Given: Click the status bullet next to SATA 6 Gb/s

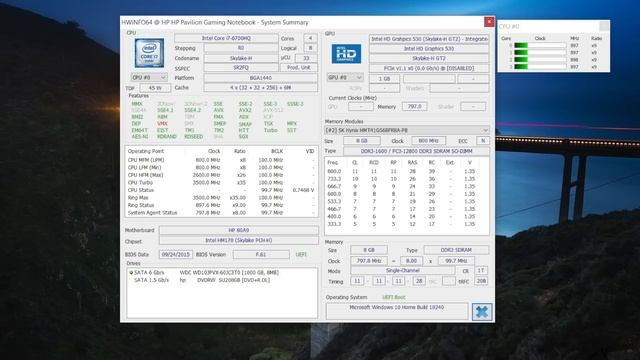Looking at the screenshot, I should [131, 272].
